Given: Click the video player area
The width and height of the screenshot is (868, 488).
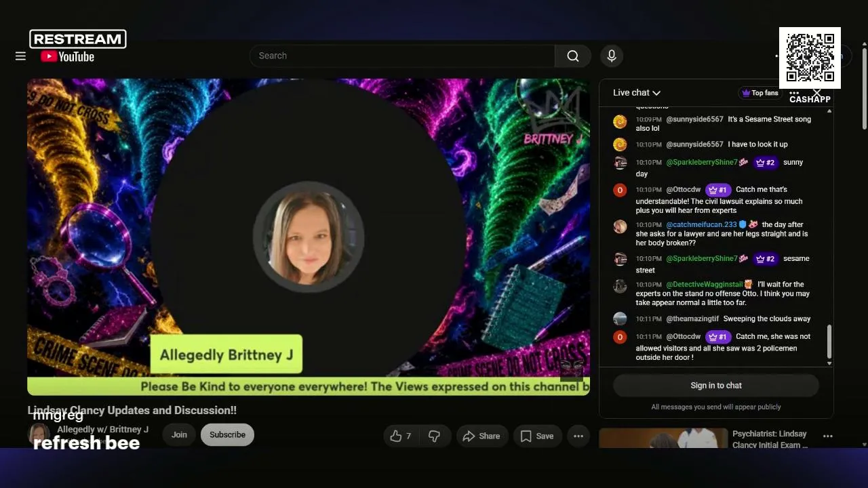Looking at the screenshot, I should click(x=309, y=237).
